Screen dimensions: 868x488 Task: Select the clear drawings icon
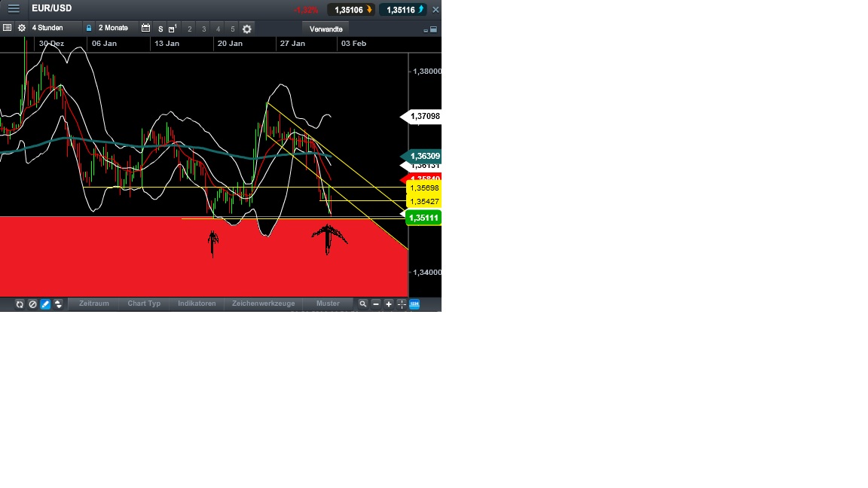32,303
